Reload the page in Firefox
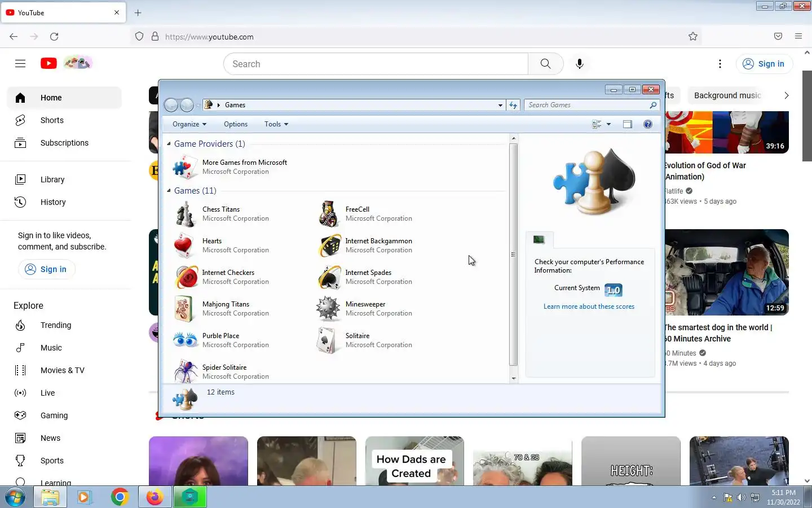 coord(54,37)
